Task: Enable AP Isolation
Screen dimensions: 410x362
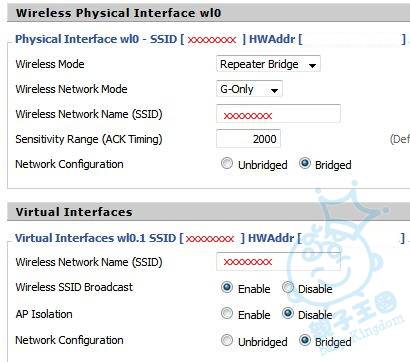Action: [227, 313]
